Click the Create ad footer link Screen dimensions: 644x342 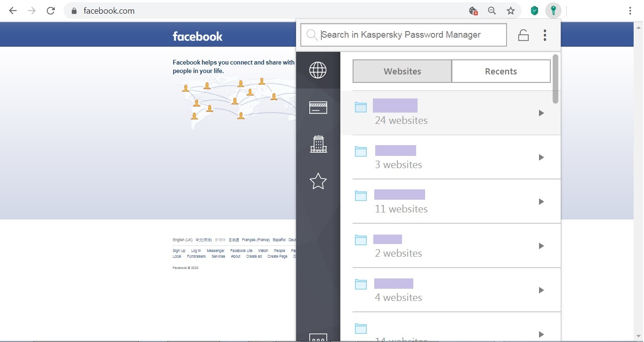tap(254, 256)
